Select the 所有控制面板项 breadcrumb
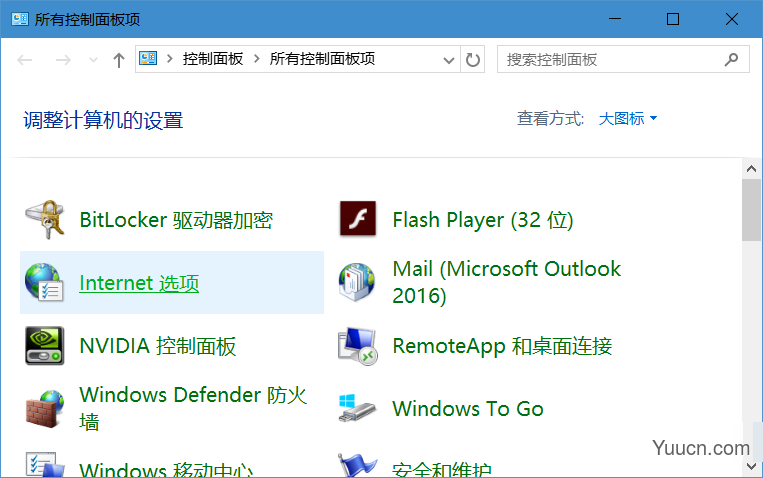 [x=322, y=59]
